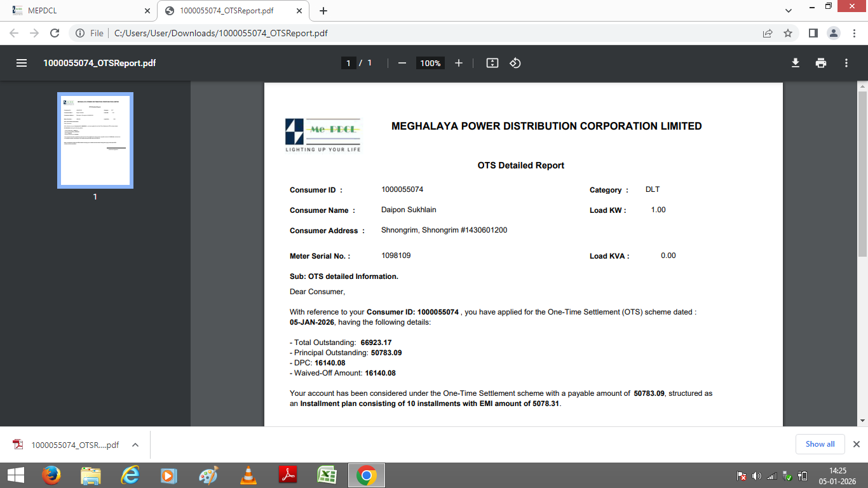Click the Chrome taskbar icon

click(367, 475)
